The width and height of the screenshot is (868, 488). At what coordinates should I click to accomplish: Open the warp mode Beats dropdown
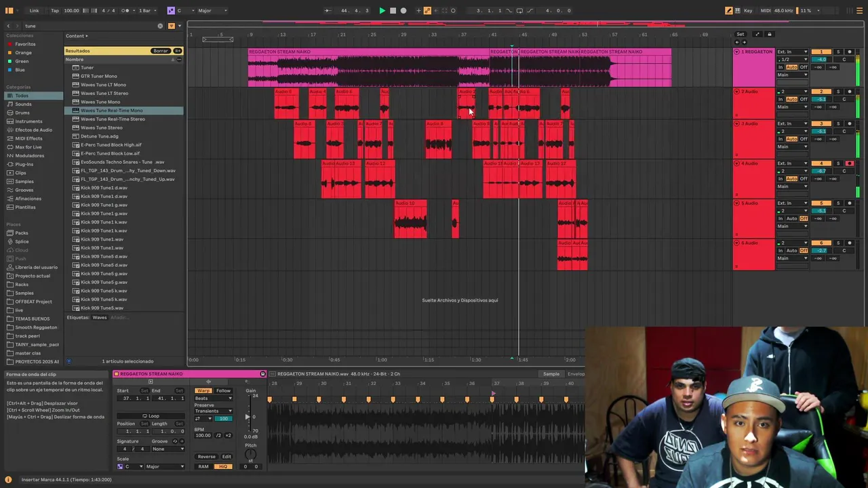(x=213, y=399)
